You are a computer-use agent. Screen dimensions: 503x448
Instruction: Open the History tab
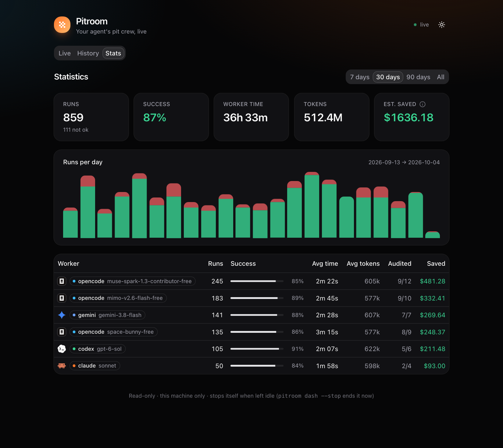(88, 53)
